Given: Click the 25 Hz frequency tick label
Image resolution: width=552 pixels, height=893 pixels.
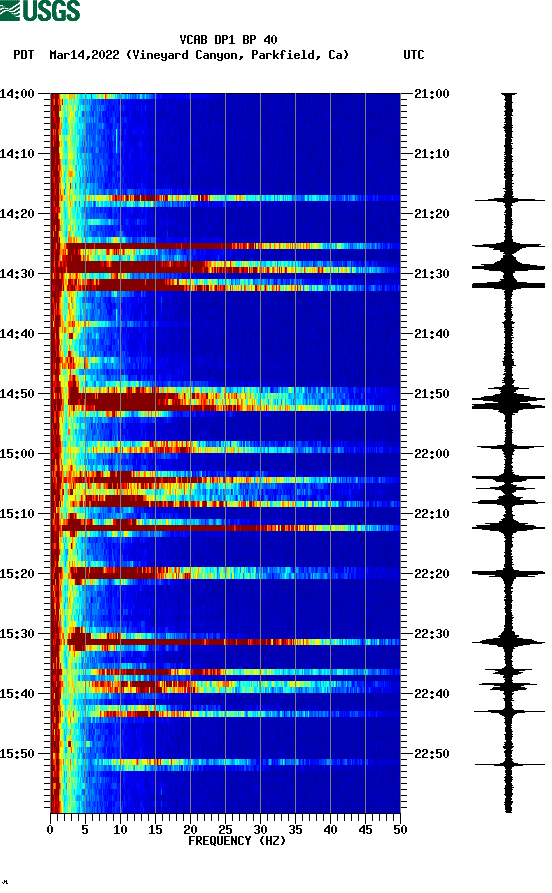Looking at the screenshot, I should click(225, 830).
